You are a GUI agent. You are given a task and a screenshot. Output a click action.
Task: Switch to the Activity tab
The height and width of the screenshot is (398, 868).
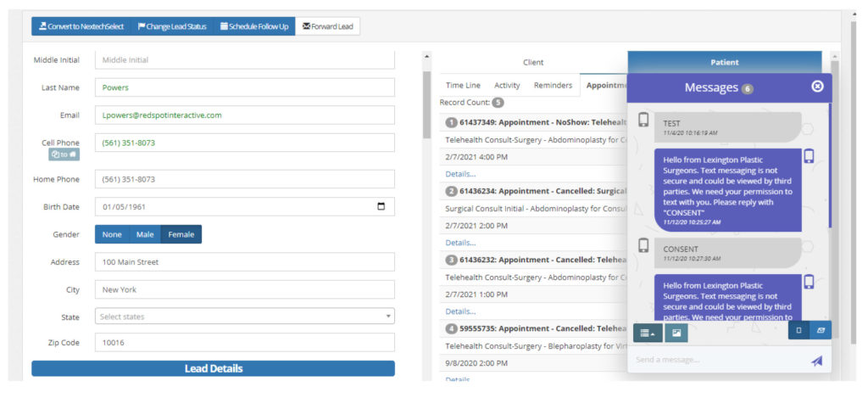point(507,85)
